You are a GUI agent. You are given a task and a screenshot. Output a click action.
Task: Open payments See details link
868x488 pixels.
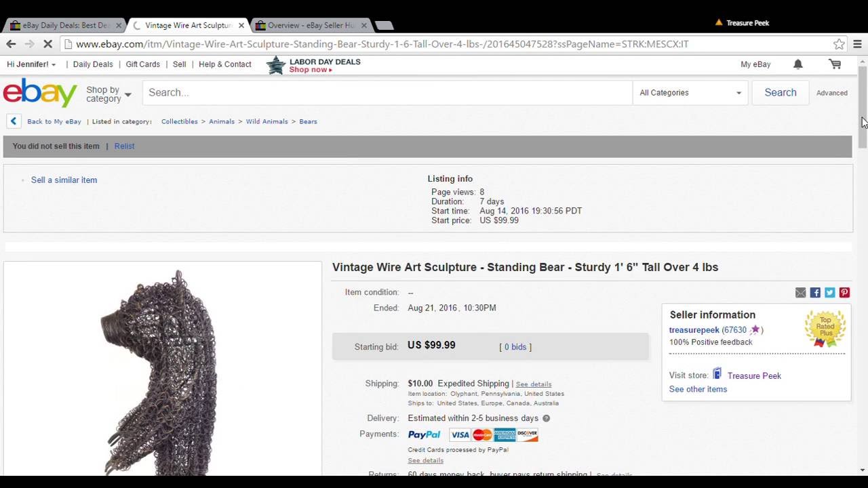click(x=425, y=461)
